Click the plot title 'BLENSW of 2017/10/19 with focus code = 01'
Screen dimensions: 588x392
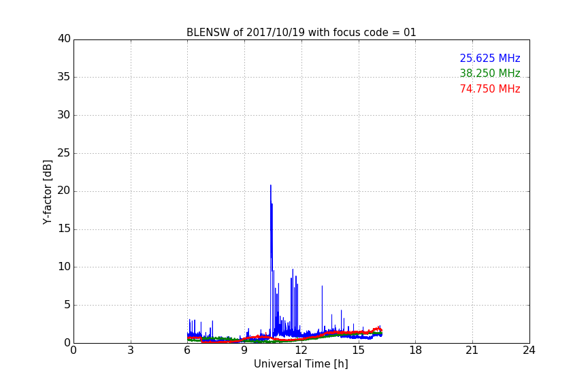point(301,33)
